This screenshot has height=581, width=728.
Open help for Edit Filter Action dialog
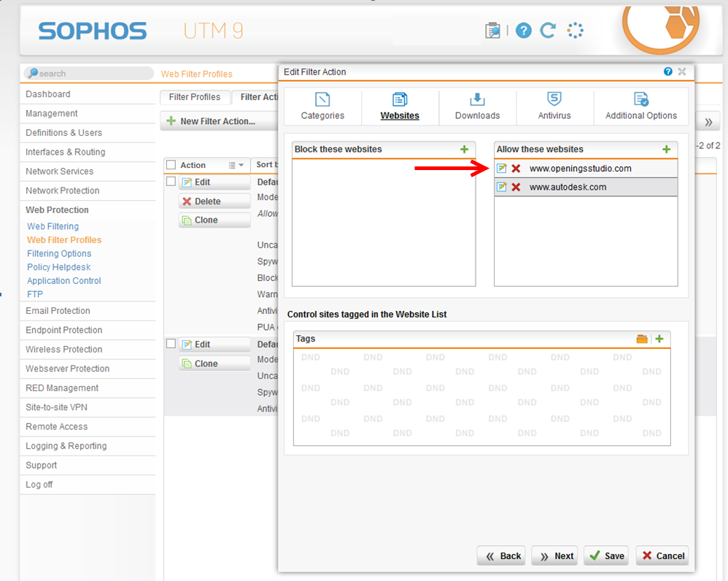(x=667, y=72)
